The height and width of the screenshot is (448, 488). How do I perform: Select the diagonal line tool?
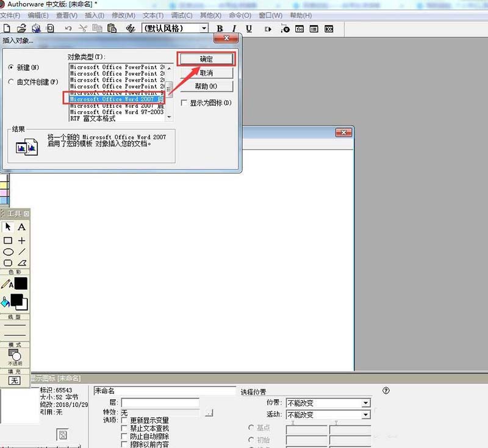tap(22, 251)
